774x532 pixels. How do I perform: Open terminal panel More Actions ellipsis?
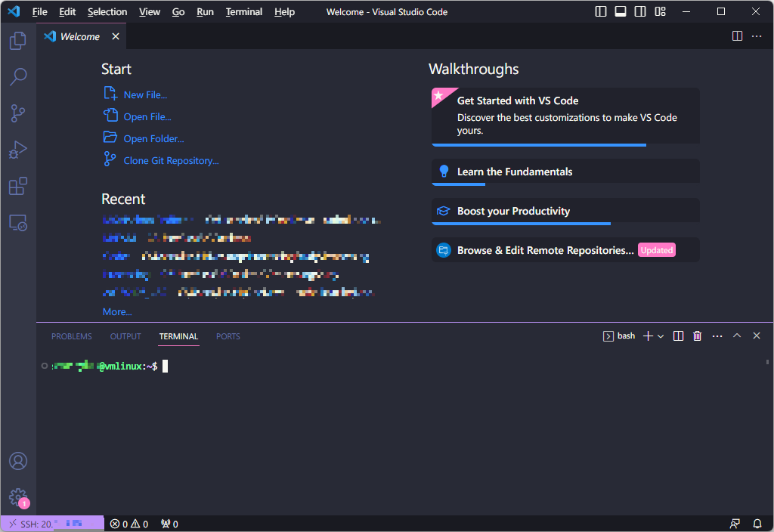(717, 336)
